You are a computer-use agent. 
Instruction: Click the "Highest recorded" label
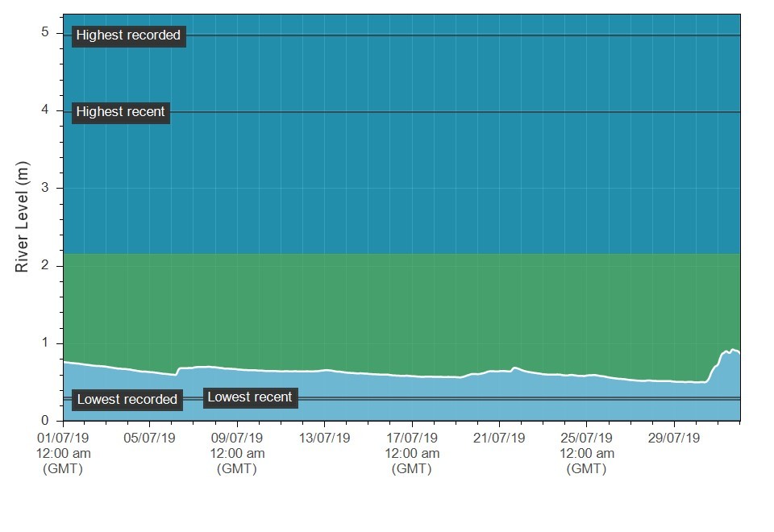[128, 35]
